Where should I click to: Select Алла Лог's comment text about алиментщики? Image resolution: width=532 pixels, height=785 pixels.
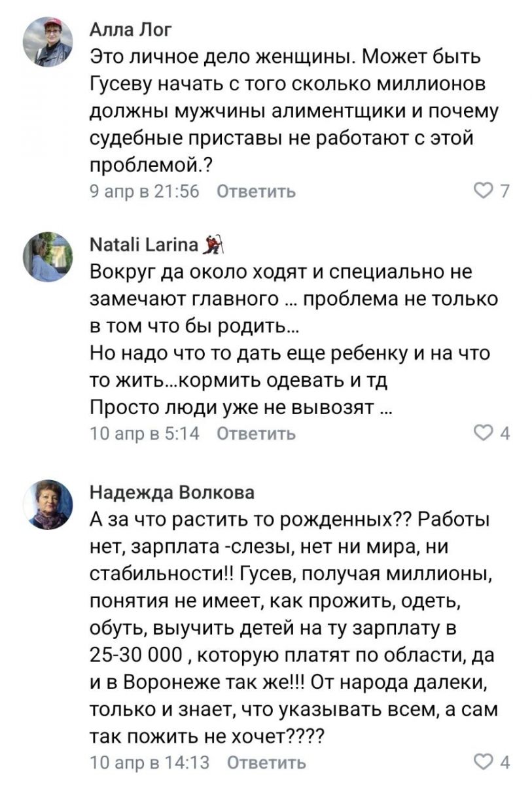tap(294, 113)
